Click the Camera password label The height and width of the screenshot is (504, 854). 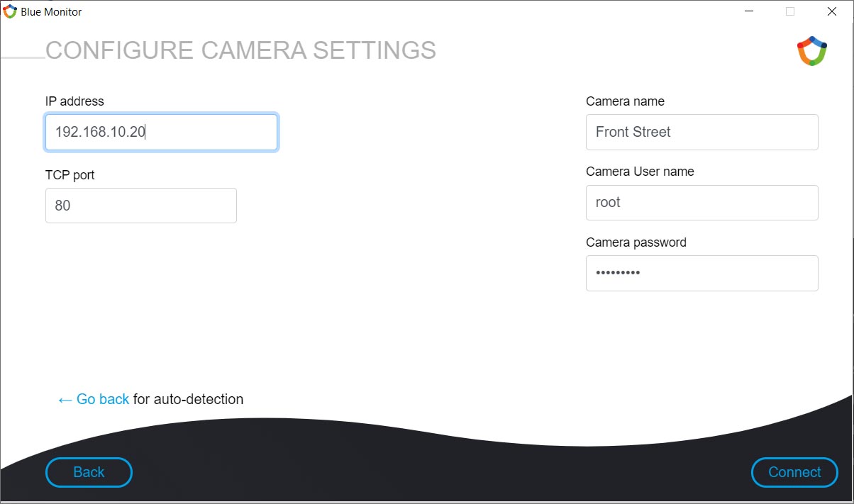(636, 242)
